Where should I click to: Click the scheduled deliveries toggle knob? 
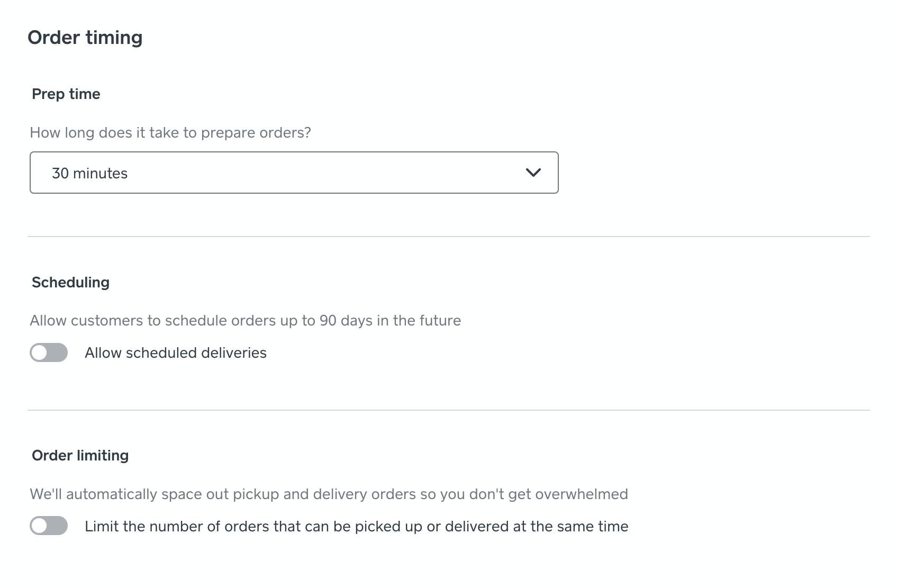40,352
